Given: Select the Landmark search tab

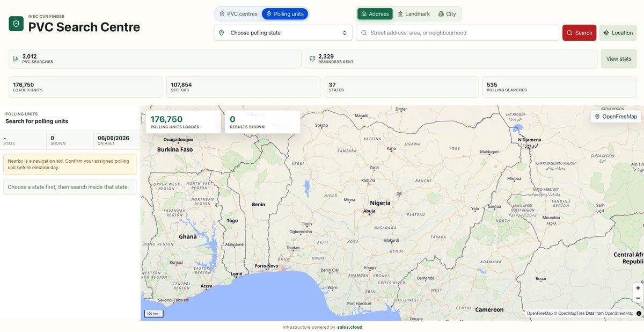Looking at the screenshot, I should coord(413,14).
